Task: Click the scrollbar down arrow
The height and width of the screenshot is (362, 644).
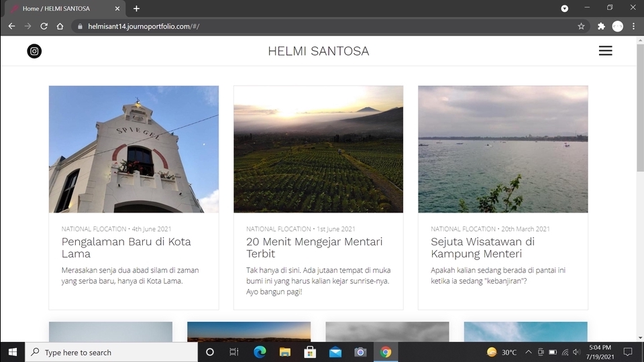Action: pos(640,338)
